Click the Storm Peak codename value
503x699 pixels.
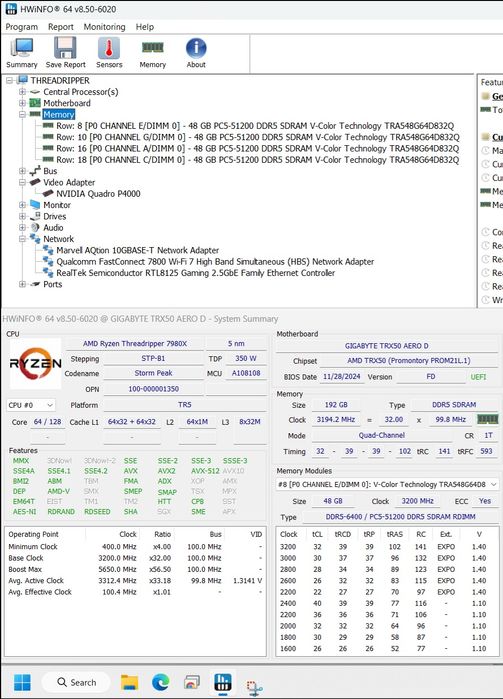[153, 373]
